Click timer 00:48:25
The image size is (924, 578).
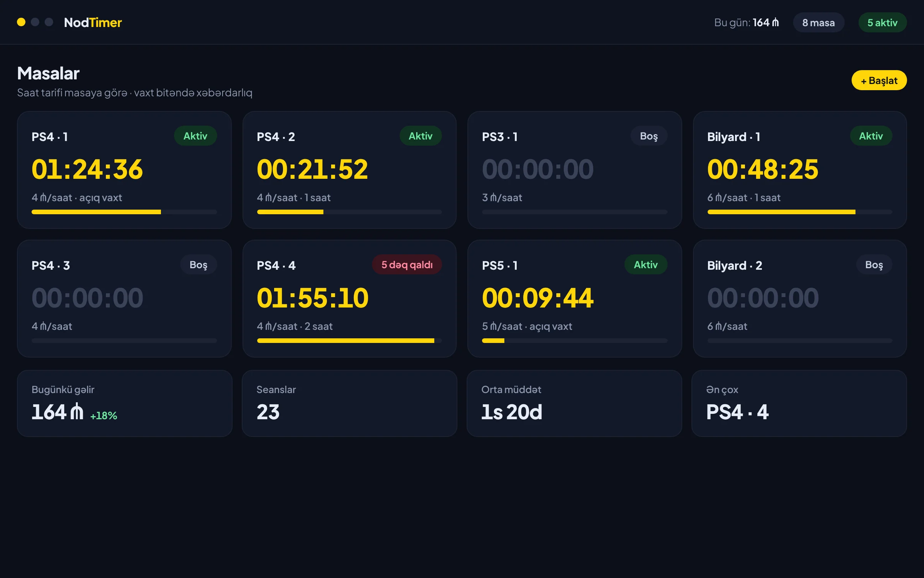[763, 169]
